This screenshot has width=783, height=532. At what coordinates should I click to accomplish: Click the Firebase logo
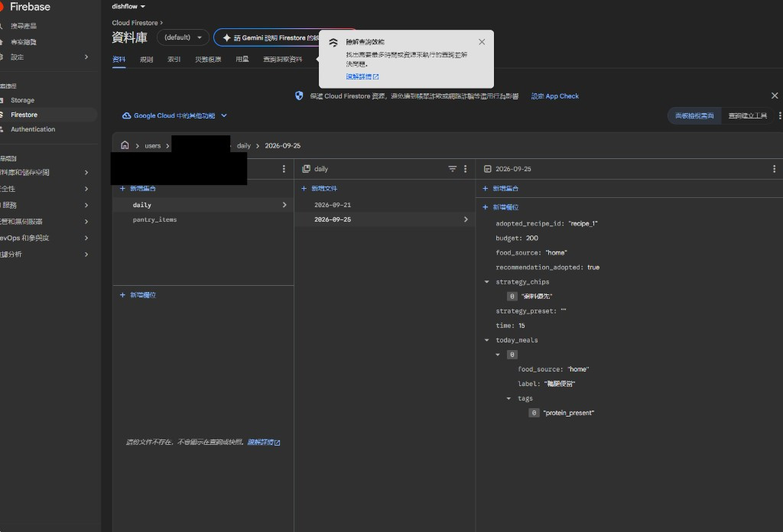[x=25, y=7]
